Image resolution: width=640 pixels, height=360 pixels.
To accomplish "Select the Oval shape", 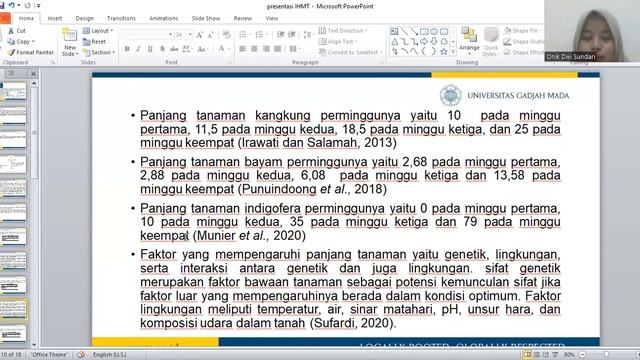I will 433,31.
